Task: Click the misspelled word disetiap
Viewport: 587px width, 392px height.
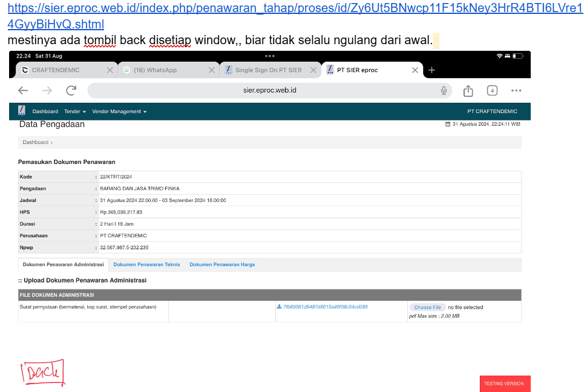Action: 170,40
